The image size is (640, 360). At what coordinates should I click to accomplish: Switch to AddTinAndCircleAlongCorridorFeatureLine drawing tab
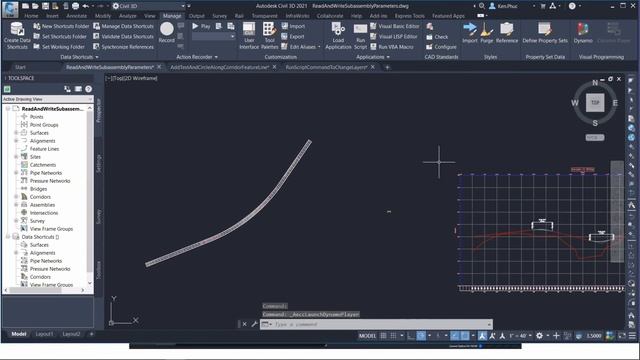point(219,67)
